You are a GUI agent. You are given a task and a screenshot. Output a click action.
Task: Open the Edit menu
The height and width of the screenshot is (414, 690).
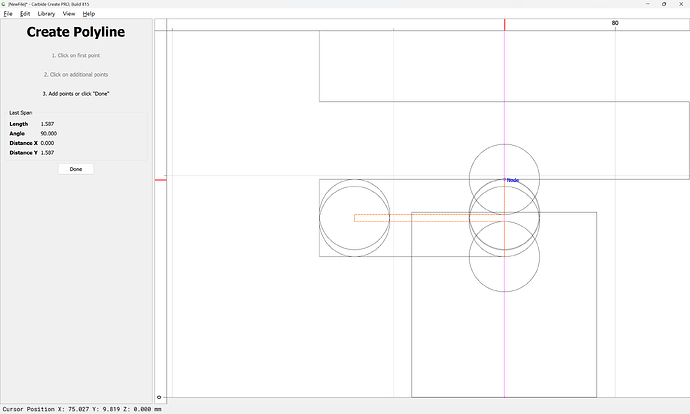(x=25, y=14)
